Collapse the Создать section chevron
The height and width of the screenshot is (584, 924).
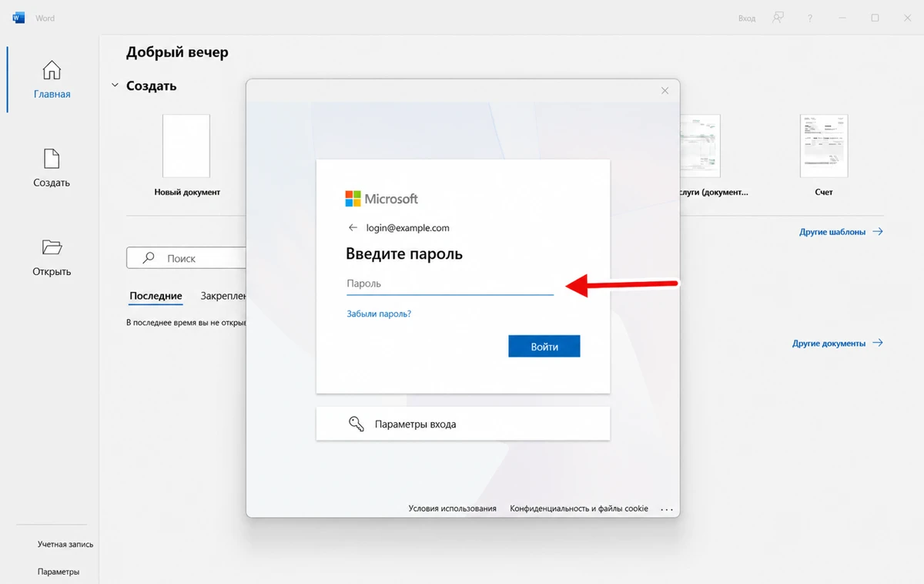coord(115,86)
